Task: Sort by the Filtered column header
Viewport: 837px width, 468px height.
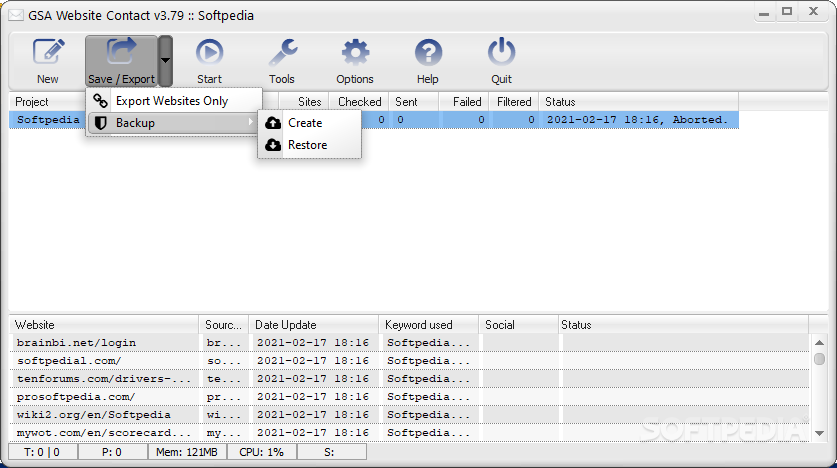Action: (x=514, y=101)
